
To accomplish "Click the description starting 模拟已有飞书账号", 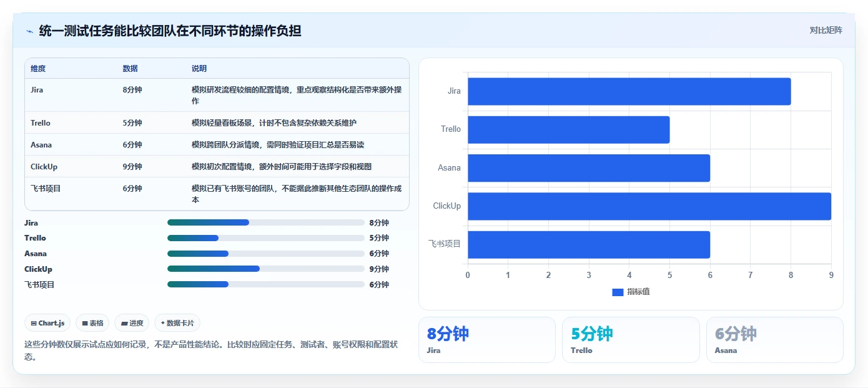I will (x=297, y=194).
